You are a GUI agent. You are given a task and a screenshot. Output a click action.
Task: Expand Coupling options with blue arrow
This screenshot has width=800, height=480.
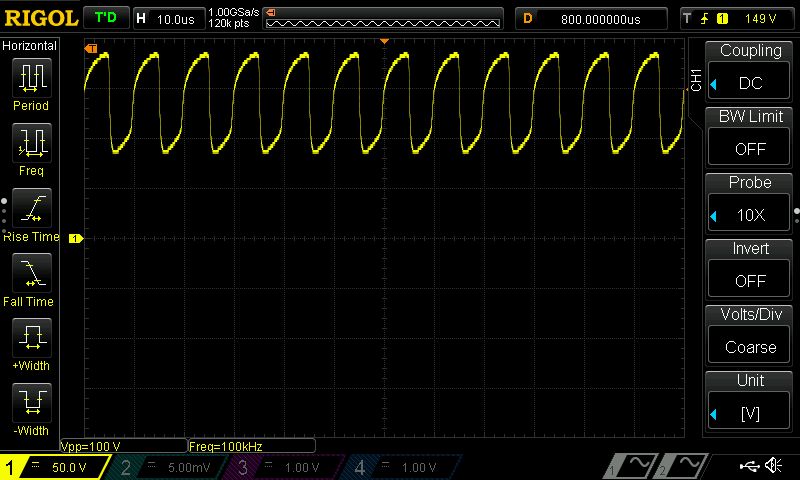(714, 84)
